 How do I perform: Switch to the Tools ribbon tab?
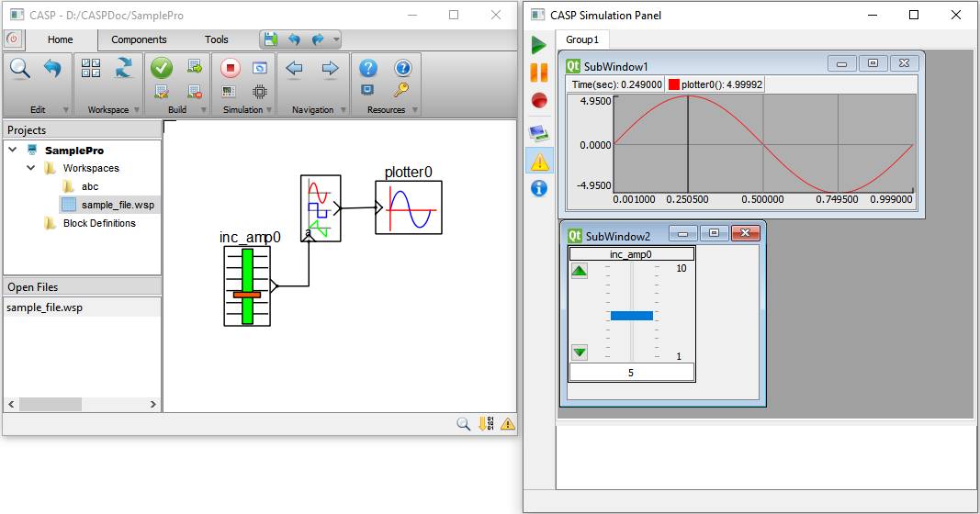(217, 39)
